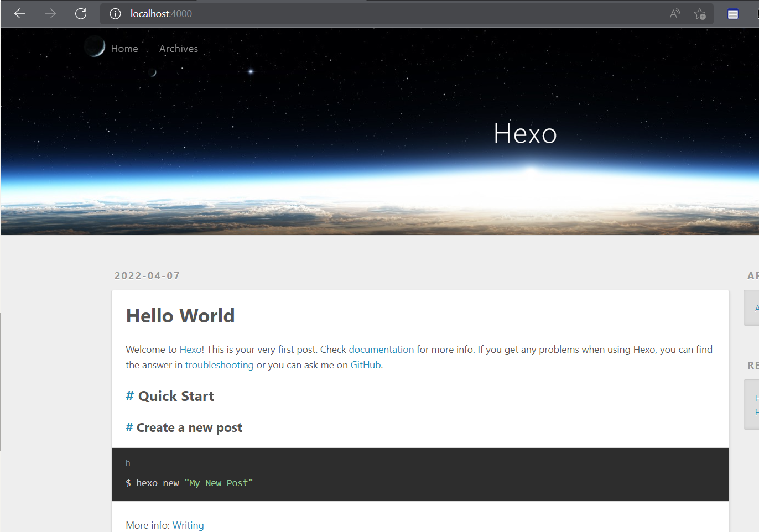Screen dimensions: 759x532
Task: Open the Writing more info link
Action: (x=188, y=525)
